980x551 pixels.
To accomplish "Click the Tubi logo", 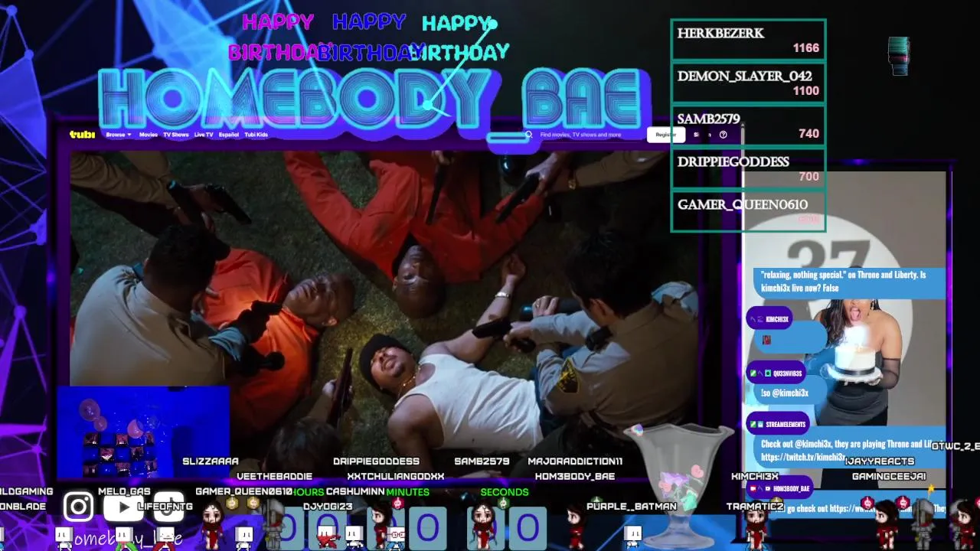I will pos(82,135).
